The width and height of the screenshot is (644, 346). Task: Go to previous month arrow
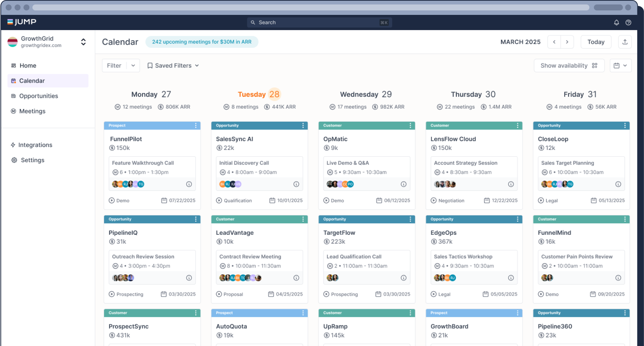(x=554, y=42)
